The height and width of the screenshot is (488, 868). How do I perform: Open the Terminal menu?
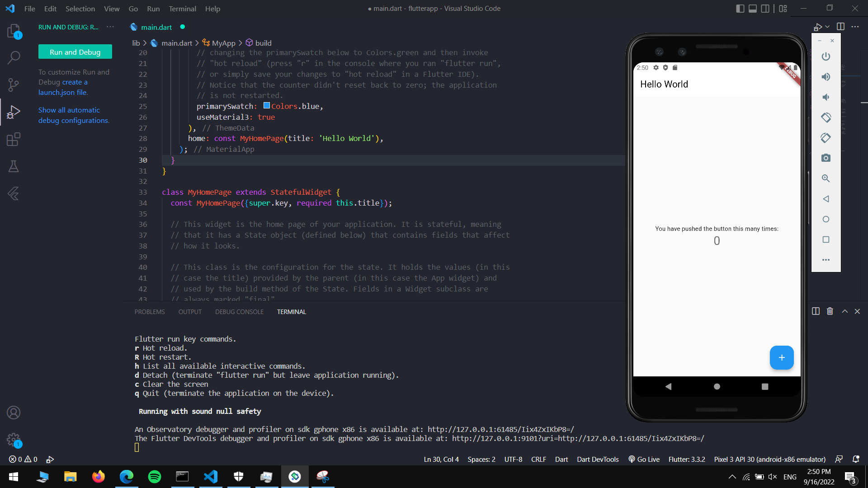pyautogui.click(x=182, y=9)
